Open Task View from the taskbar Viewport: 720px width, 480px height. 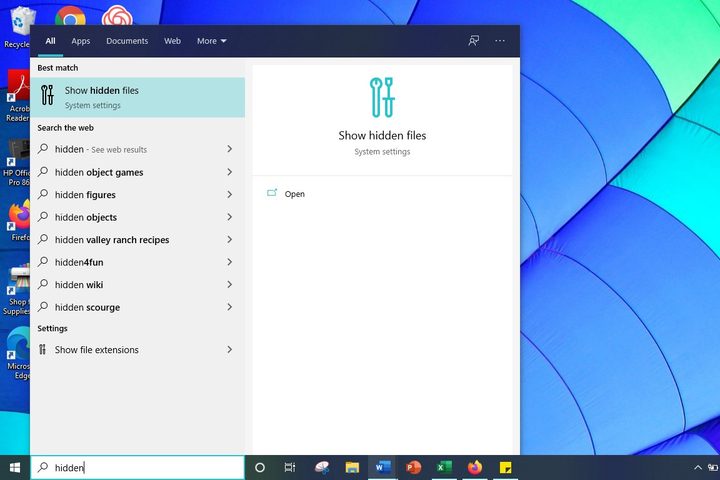pos(290,468)
